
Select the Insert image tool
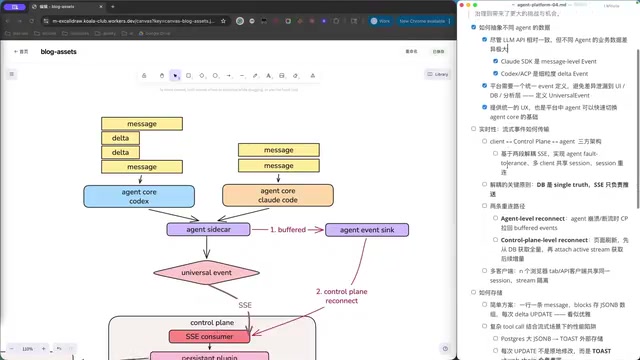click(282, 76)
